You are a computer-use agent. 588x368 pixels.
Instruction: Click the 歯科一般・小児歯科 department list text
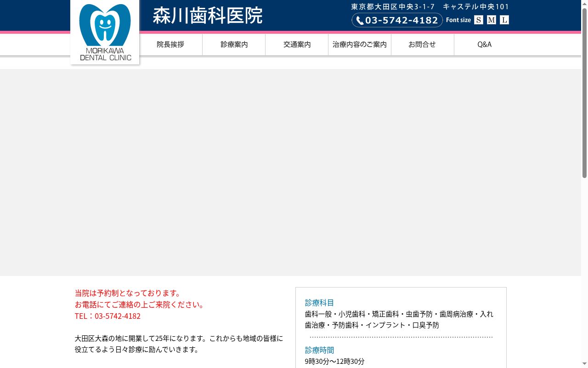(x=399, y=319)
